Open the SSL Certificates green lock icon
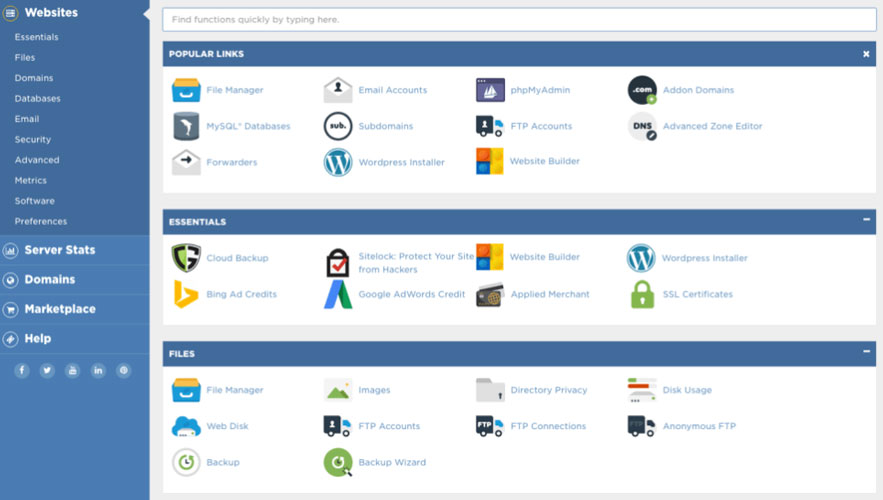The width and height of the screenshot is (883, 500). (x=642, y=294)
